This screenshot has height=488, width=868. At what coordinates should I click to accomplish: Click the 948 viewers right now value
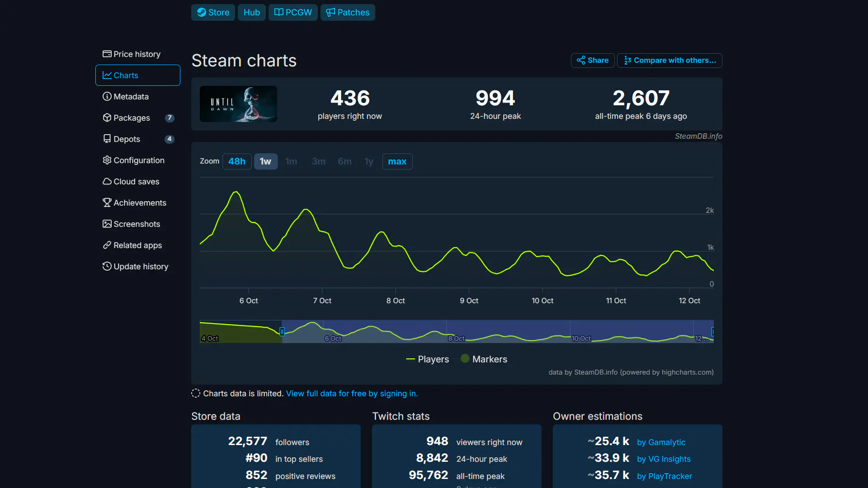point(437,441)
